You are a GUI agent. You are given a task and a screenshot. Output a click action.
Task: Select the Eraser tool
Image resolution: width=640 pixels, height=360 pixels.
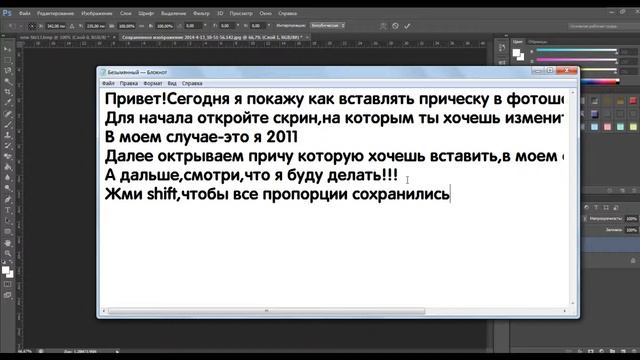point(8,156)
